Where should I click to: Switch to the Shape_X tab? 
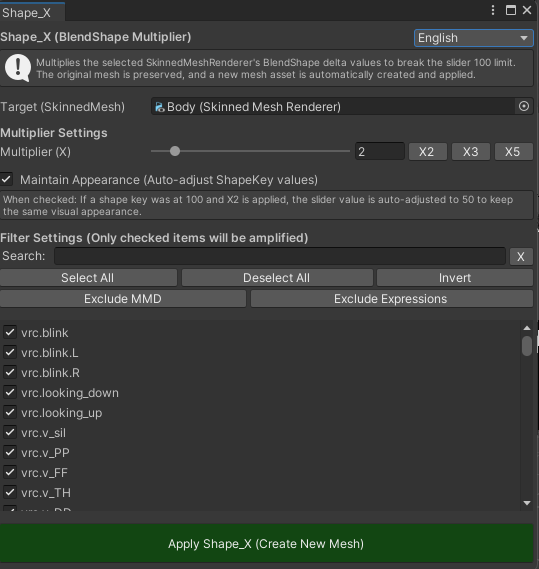pyautogui.click(x=32, y=13)
